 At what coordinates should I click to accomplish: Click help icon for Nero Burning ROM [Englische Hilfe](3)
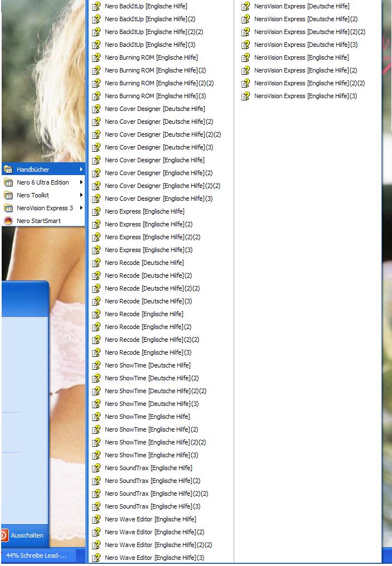(96, 96)
